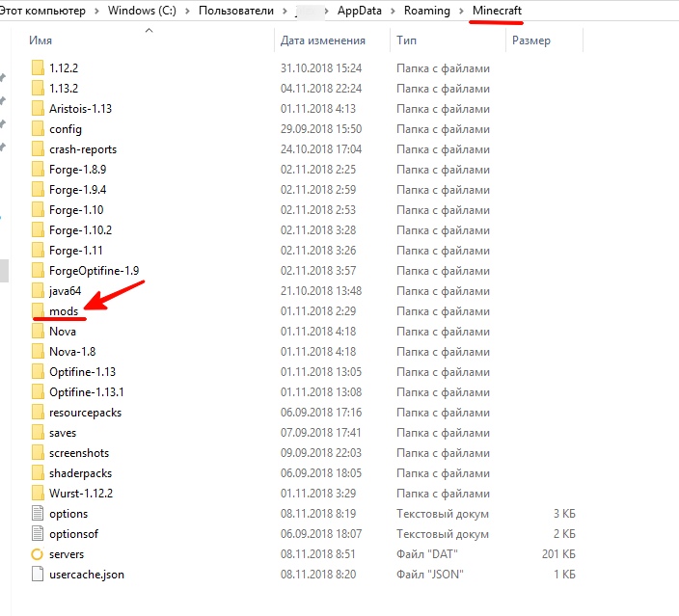Screen dimensions: 679x616
Task: Go to AppData in the address bar
Action: tap(360, 11)
